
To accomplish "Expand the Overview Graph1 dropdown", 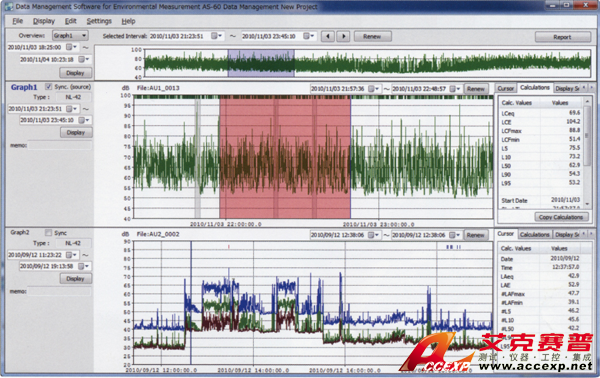I will click(70, 36).
